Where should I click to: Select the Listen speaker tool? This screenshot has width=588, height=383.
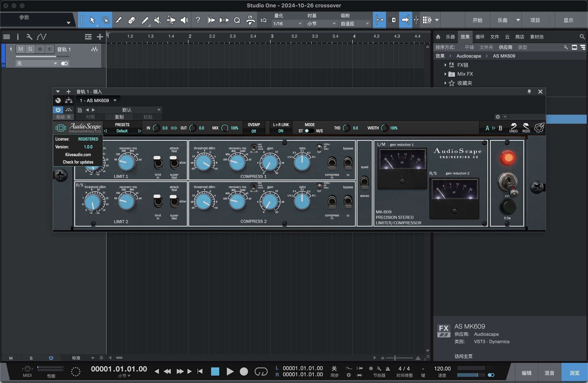(x=184, y=20)
